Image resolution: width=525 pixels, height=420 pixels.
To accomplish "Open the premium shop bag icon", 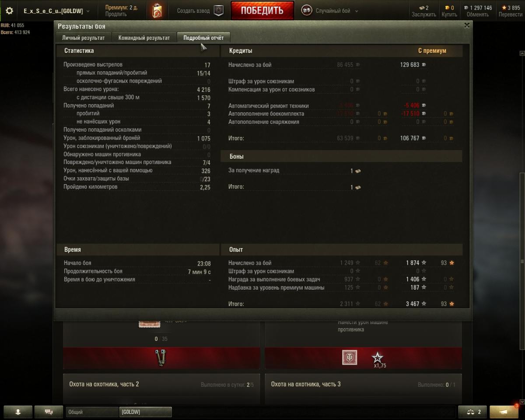I will 157,10.
